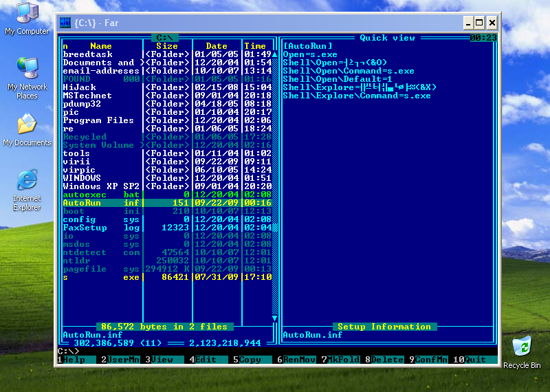Click scrollbar down arrow in left panel
Image resolution: width=550 pixels, height=392 pixels.
coord(274,318)
